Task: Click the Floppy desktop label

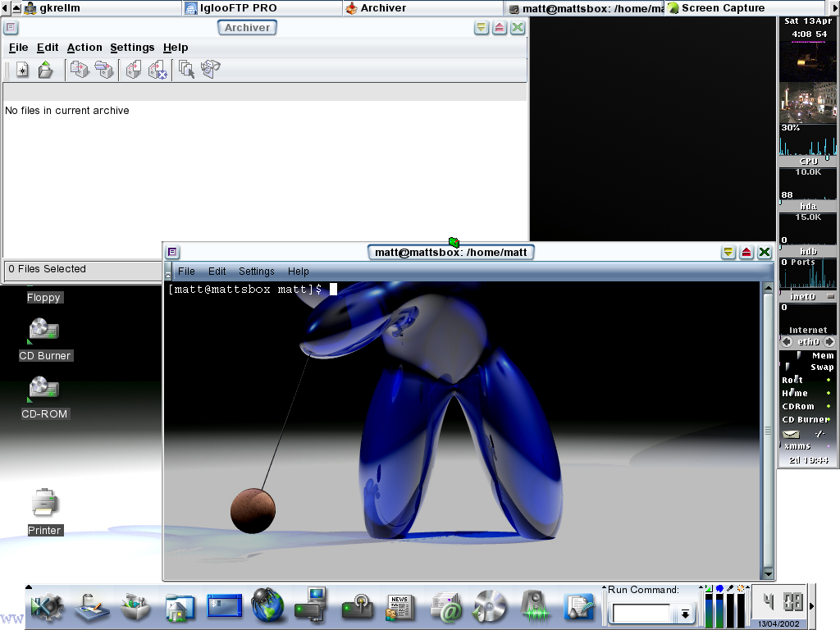Action: [44, 297]
